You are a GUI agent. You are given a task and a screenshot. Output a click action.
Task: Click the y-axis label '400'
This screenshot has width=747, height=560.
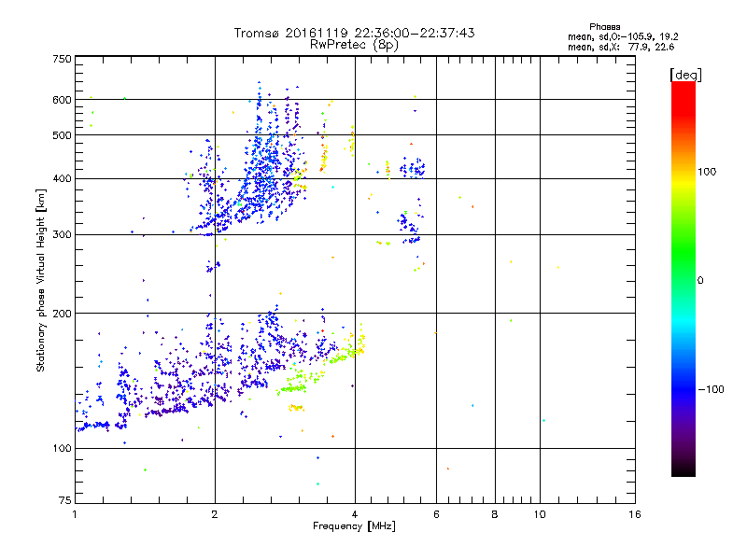point(62,179)
